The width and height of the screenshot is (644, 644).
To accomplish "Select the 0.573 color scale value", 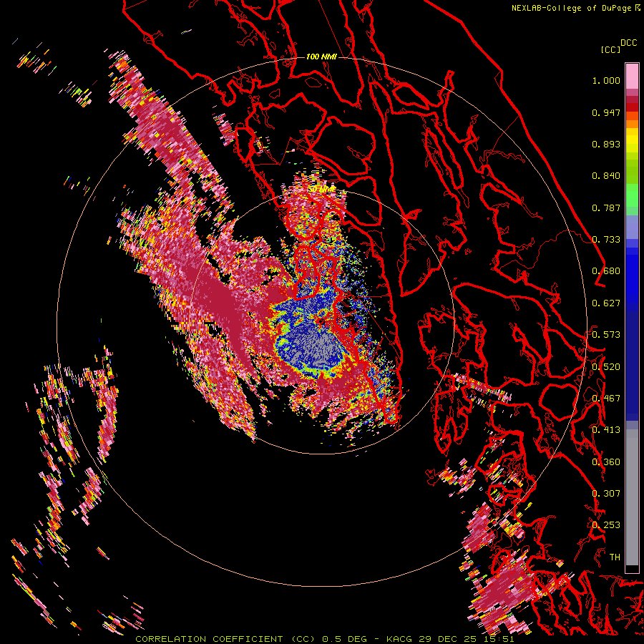I will 606,335.
